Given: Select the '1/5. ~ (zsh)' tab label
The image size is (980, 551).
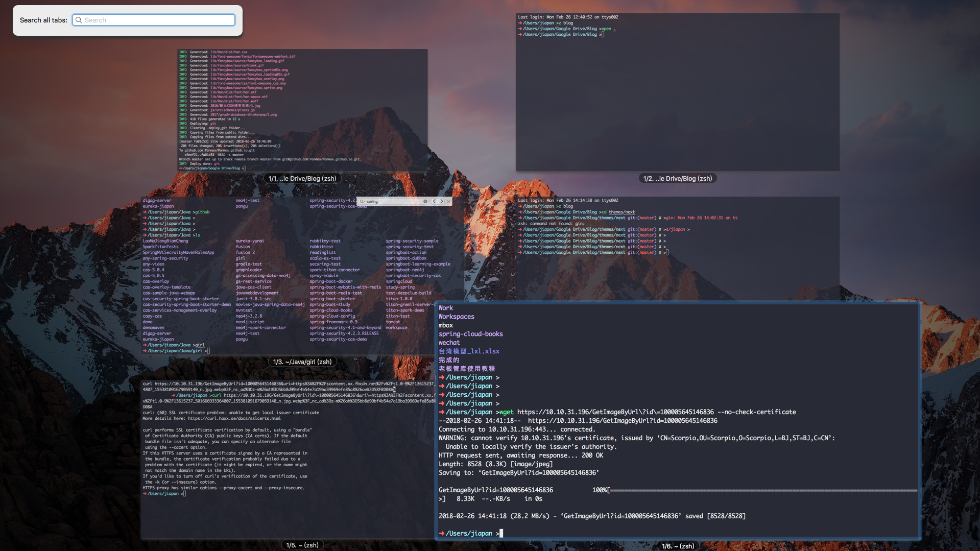Looking at the screenshot, I should 302,545.
